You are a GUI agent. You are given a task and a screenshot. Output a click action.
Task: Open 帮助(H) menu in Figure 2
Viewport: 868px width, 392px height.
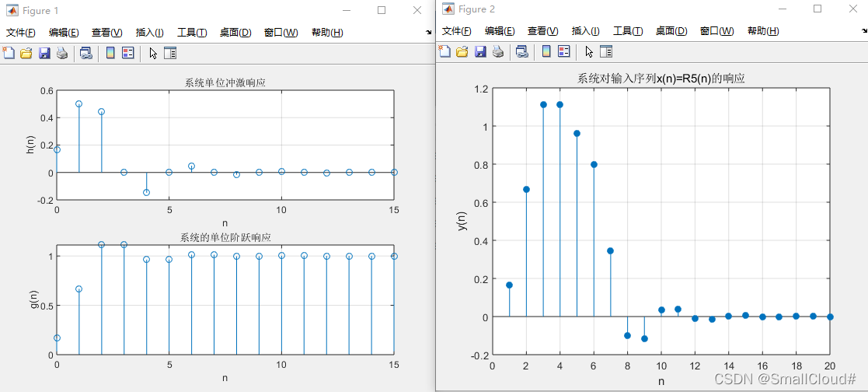pyautogui.click(x=763, y=31)
